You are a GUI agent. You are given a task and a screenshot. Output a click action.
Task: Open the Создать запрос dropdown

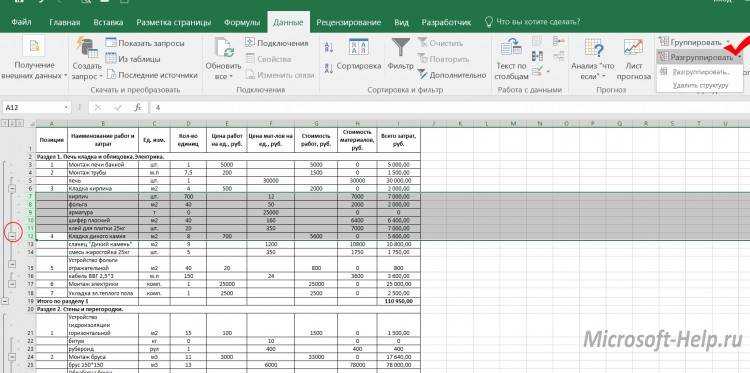(x=87, y=57)
